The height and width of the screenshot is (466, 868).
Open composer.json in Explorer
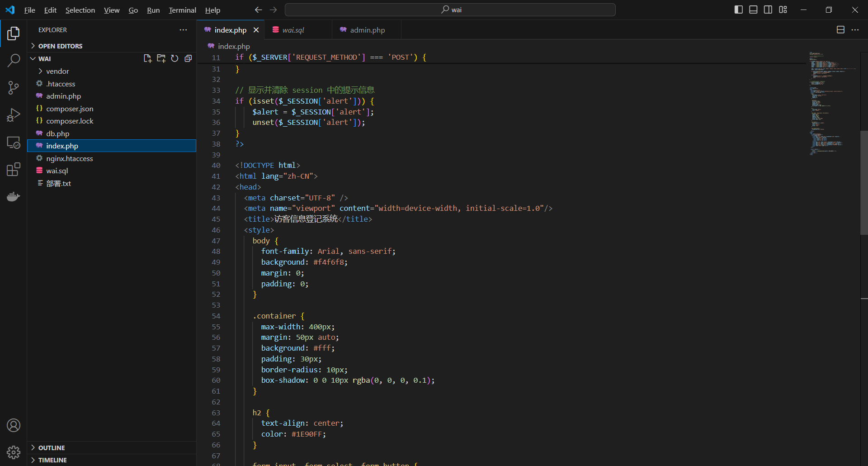pyautogui.click(x=112, y=109)
